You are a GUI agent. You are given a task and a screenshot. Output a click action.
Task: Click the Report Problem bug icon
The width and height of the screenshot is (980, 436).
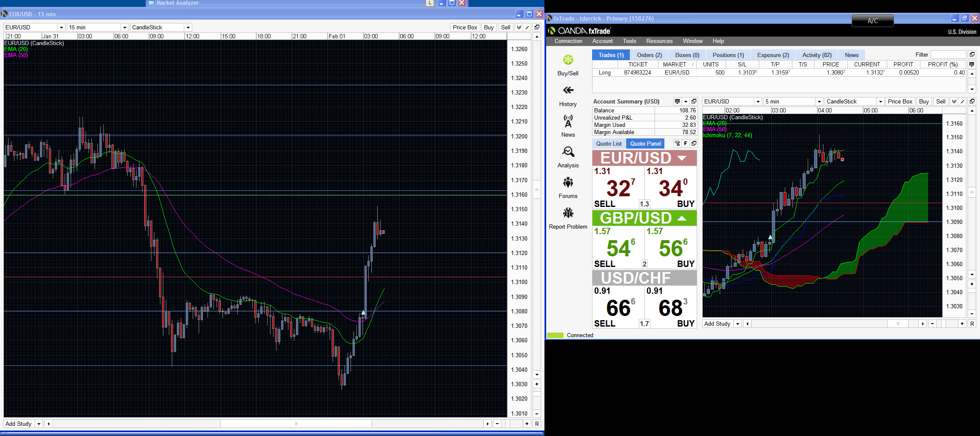[568, 212]
